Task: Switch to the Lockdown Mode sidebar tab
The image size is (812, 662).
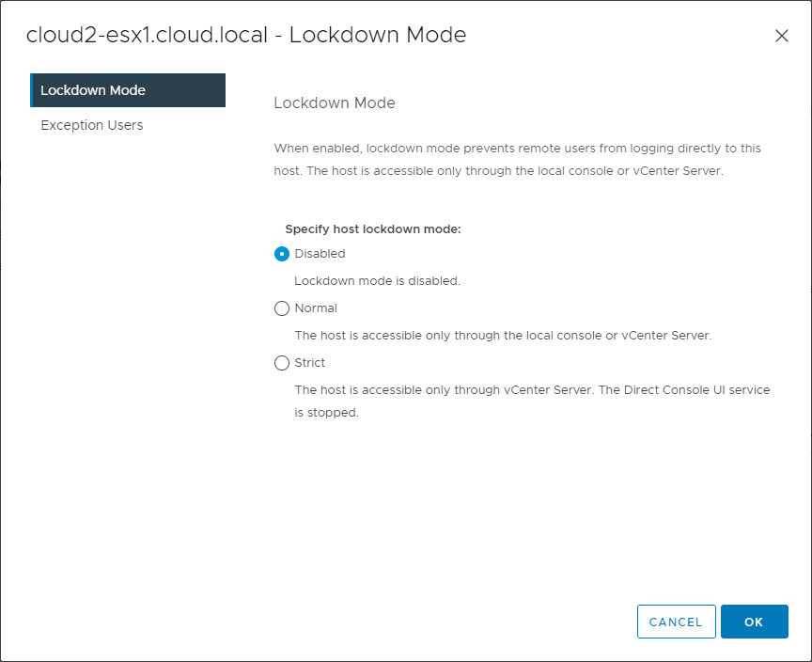Action: click(93, 90)
